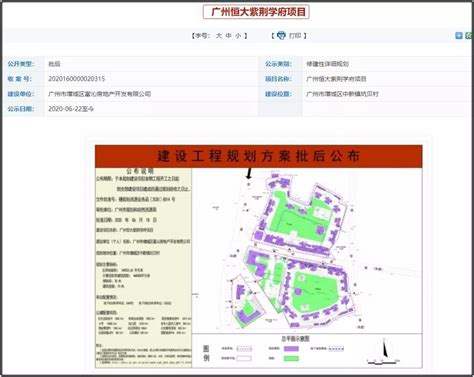This screenshot has height=377, width=474.
Task: Click the 总平面示意图 caption
Action: [295, 338]
